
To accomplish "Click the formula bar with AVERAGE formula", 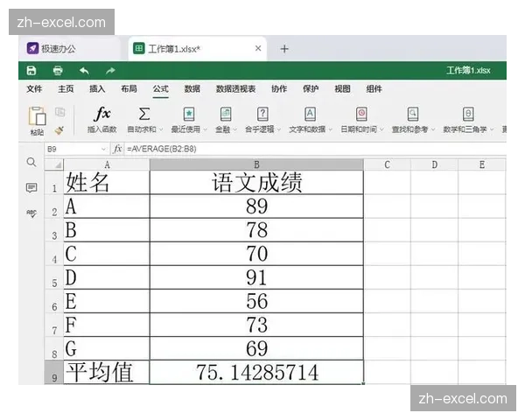I will coord(315,149).
